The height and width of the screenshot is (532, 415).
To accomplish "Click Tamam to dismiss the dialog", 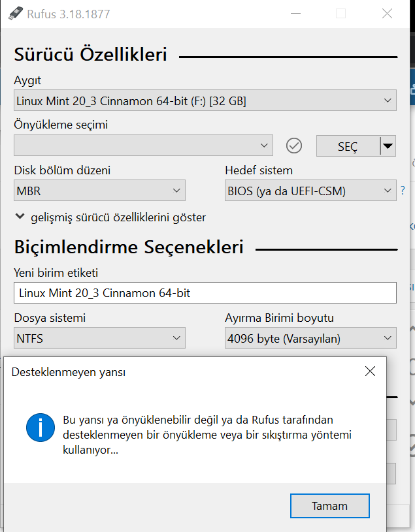I will point(330,506).
